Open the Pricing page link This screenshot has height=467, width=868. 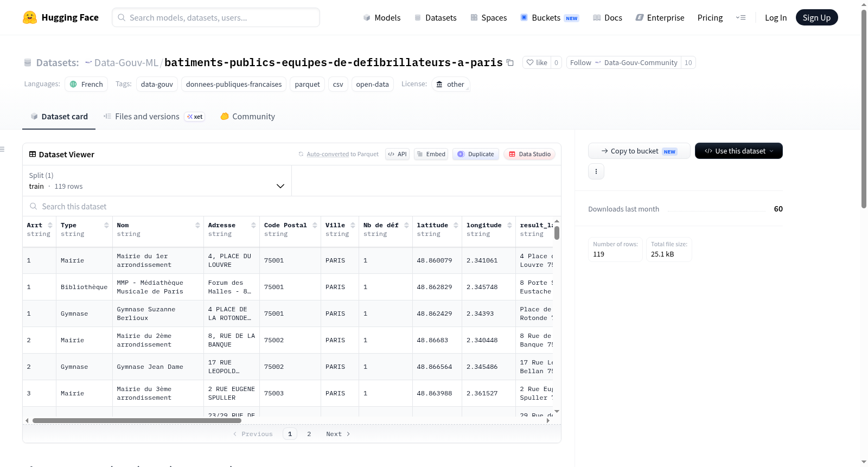click(x=710, y=17)
